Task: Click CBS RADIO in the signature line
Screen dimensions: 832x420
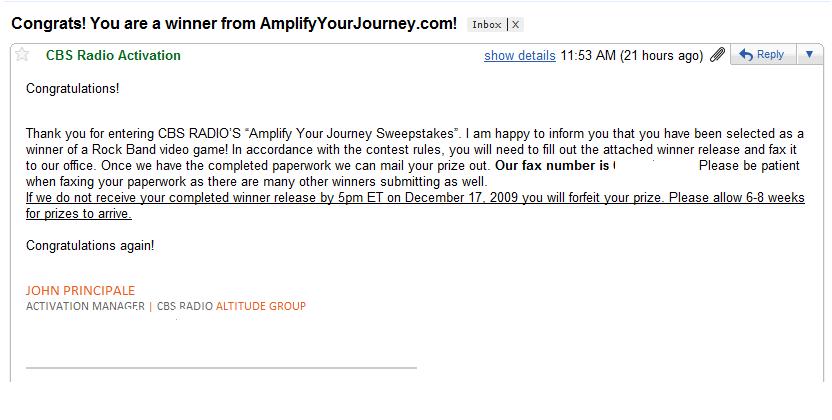Action: coord(184,306)
